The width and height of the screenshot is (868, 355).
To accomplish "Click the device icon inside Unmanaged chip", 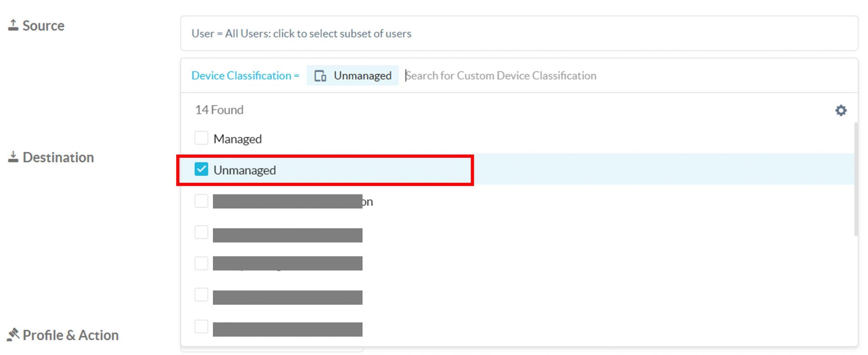I will click(320, 76).
